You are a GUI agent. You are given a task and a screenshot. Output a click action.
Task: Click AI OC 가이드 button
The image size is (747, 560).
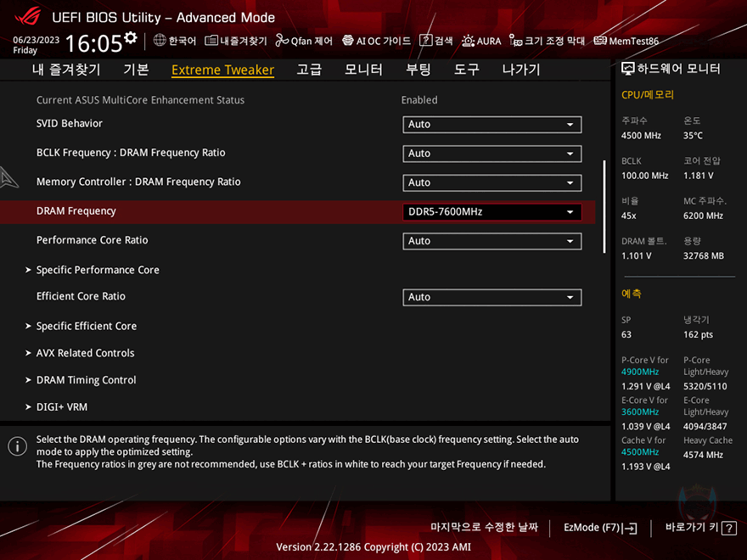[376, 41]
